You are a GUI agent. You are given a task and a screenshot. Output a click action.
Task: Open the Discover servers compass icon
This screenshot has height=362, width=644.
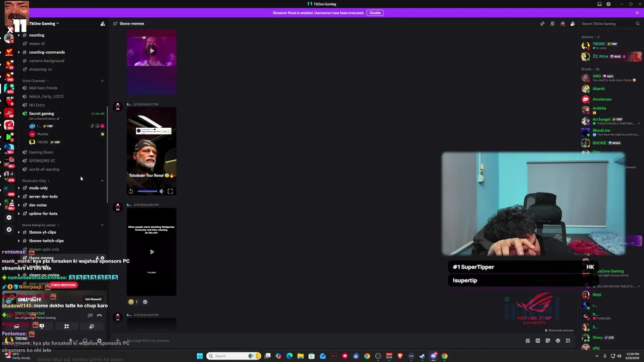9,229
